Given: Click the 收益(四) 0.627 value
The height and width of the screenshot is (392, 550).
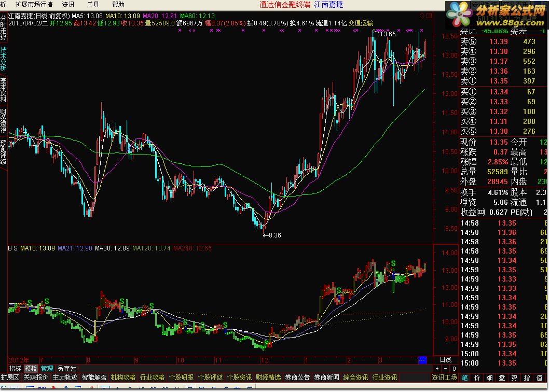Looking at the screenshot, I should (x=499, y=212).
